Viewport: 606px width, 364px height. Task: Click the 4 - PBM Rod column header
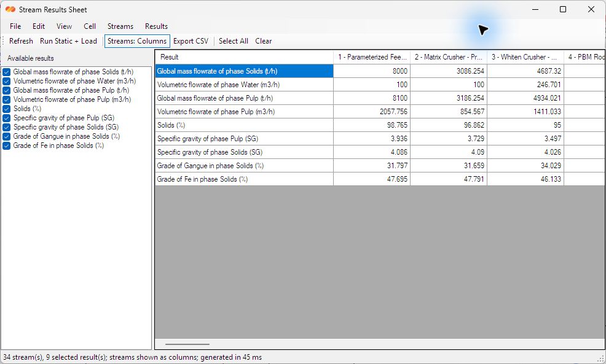click(584, 57)
